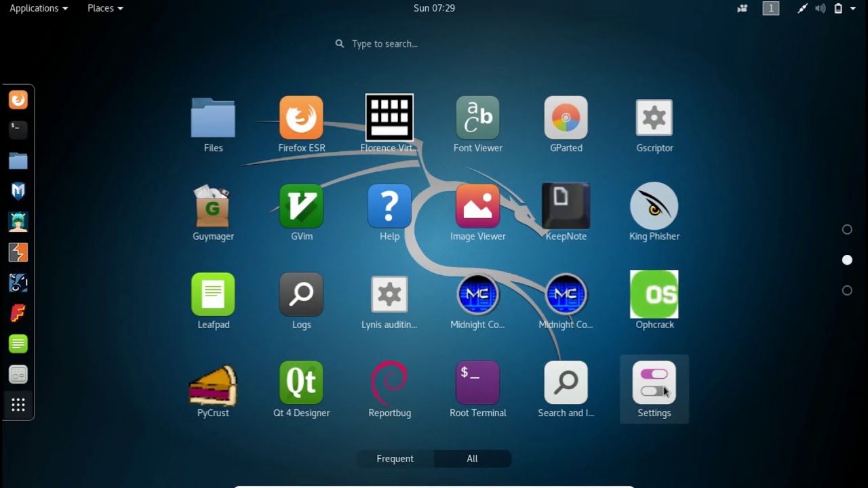Open the Applications menu
Image resolution: width=868 pixels, height=488 pixels.
(x=39, y=8)
